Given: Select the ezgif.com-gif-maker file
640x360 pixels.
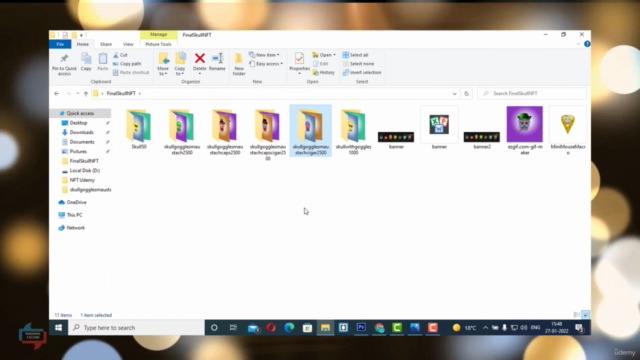Looking at the screenshot, I should click(524, 131).
